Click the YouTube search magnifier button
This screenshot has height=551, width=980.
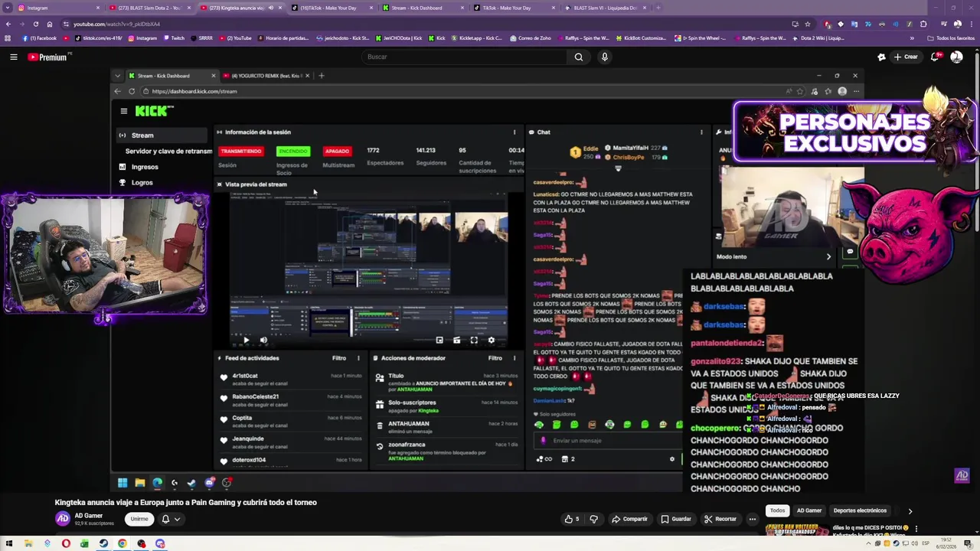[x=579, y=57]
